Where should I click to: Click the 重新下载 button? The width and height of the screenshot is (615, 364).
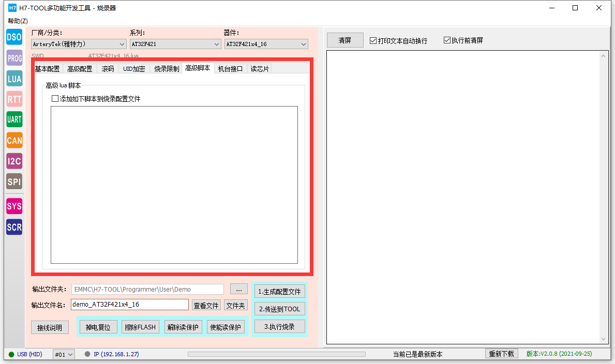click(x=502, y=354)
